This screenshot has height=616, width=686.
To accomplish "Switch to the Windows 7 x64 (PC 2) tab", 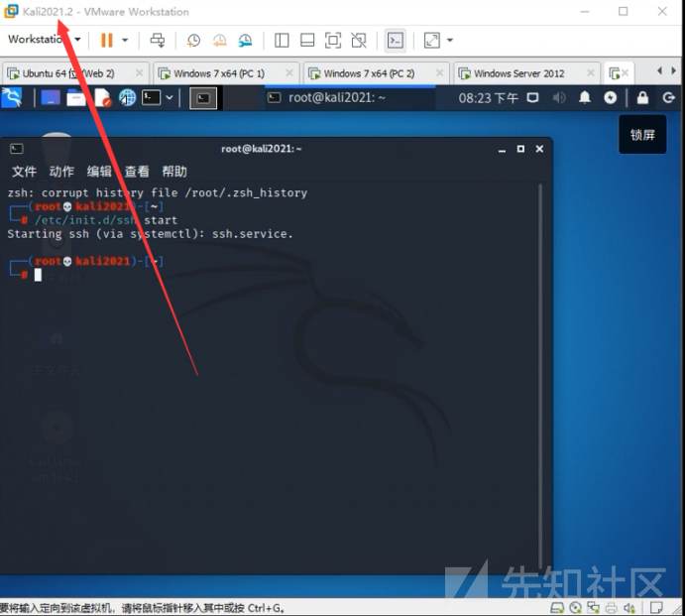I will point(369,73).
